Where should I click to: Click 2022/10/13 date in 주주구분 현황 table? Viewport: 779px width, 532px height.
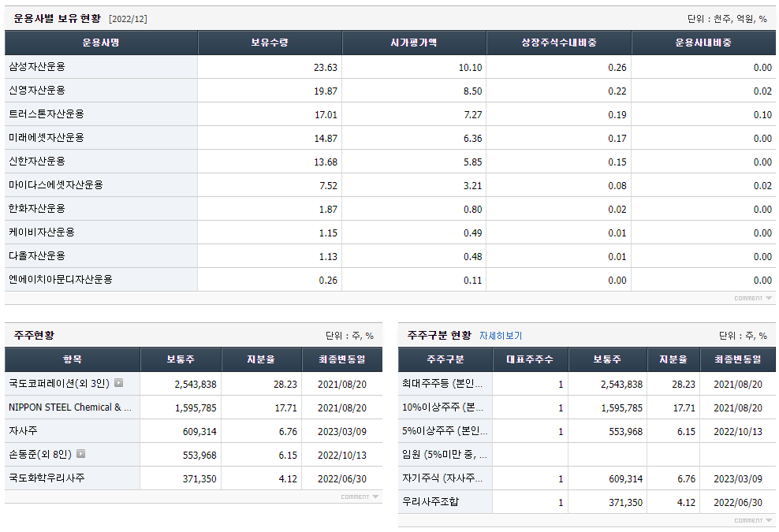tap(738, 432)
